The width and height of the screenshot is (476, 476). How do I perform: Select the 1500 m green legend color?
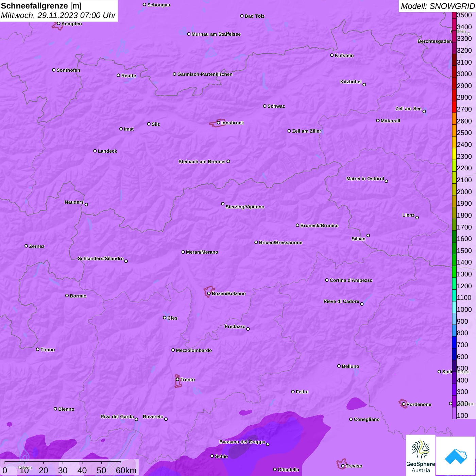pyautogui.click(x=454, y=248)
